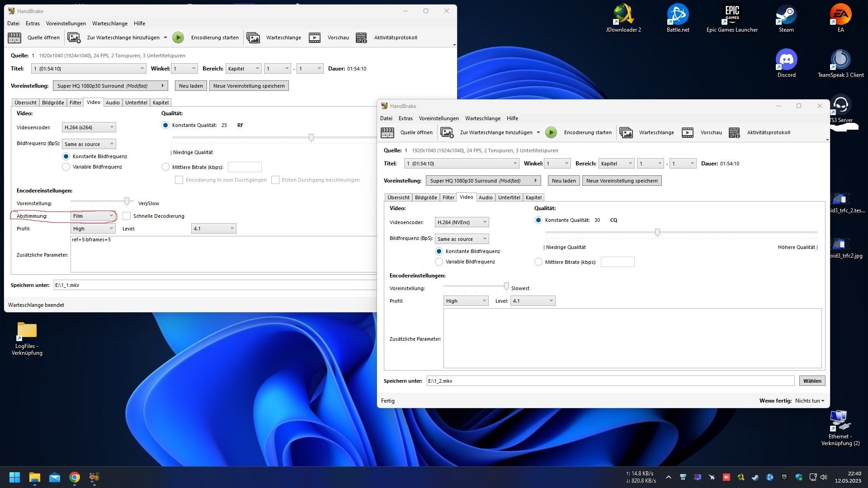This screenshot has width=868, height=488.
Task: Click Wählen button next to save path
Action: 812,381
